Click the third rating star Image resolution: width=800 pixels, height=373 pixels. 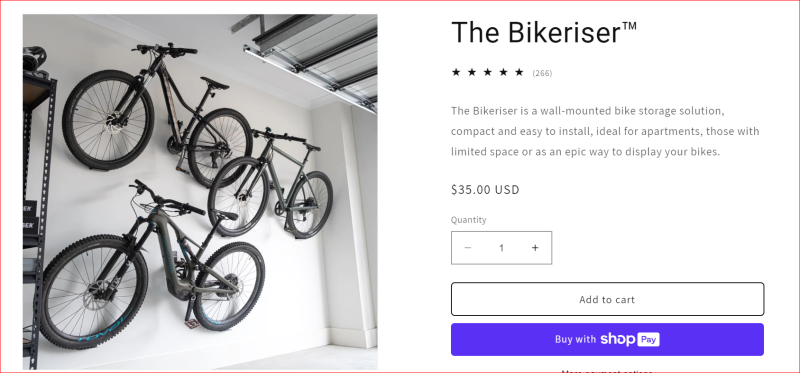(488, 72)
